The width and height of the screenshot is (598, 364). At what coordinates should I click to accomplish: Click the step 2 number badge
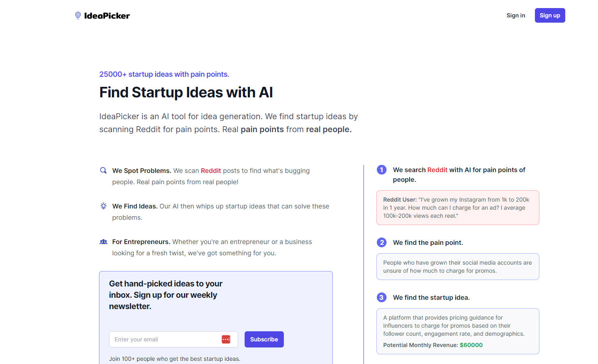pos(381,242)
